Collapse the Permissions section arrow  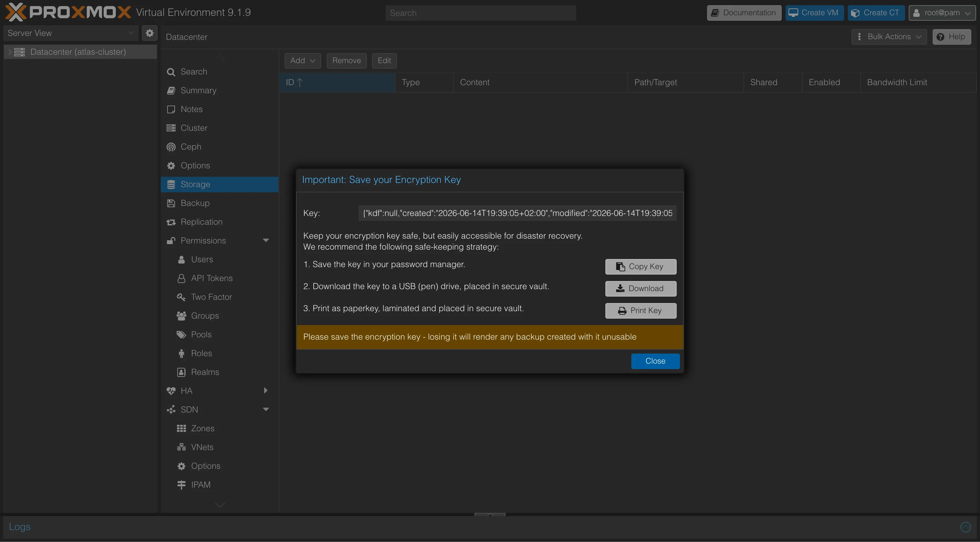click(266, 241)
